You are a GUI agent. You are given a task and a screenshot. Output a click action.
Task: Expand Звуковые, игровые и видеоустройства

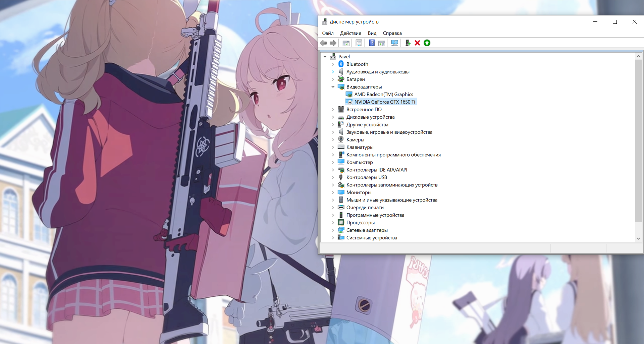click(x=333, y=132)
